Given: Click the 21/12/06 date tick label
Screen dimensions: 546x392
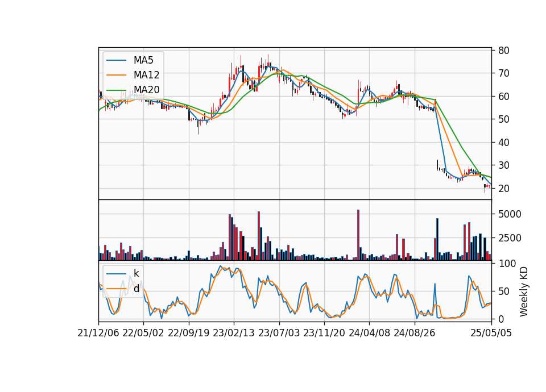Looking at the screenshot, I should (98, 333).
